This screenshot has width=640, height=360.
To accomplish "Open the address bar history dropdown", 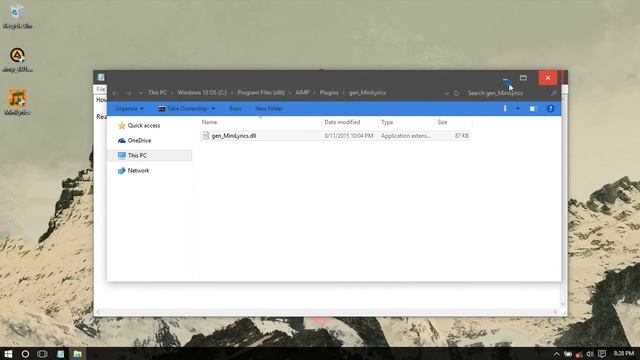I will [x=447, y=93].
